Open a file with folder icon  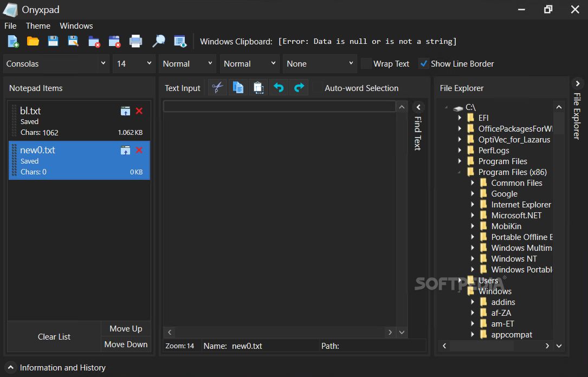(33, 41)
